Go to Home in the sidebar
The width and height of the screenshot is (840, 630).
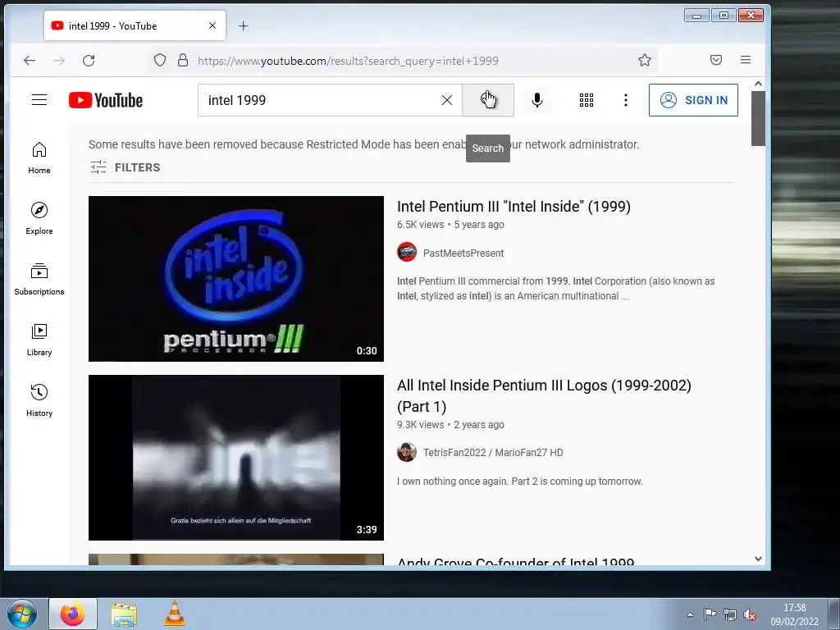click(x=39, y=158)
